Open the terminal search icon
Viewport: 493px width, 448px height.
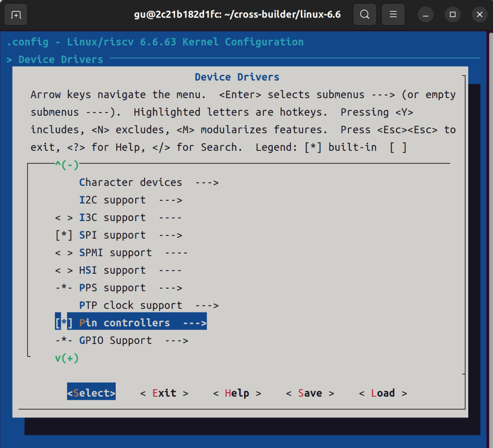coord(365,14)
